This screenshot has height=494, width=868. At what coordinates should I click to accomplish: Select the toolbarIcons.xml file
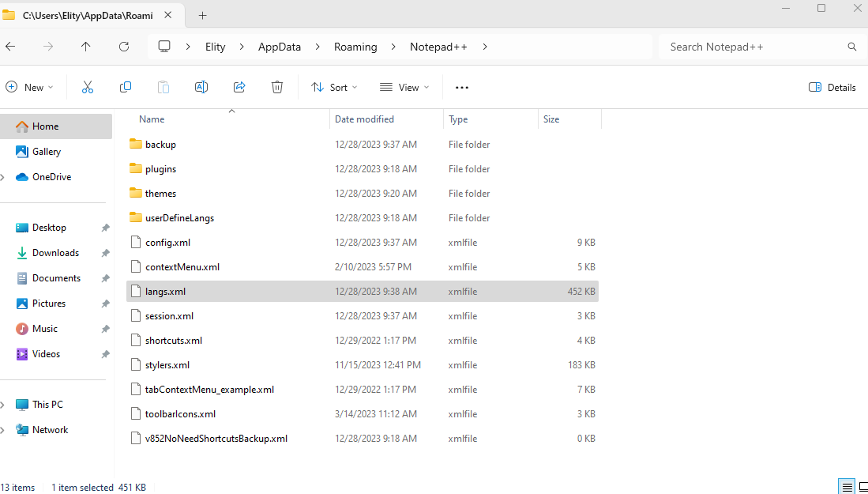pos(363,413)
